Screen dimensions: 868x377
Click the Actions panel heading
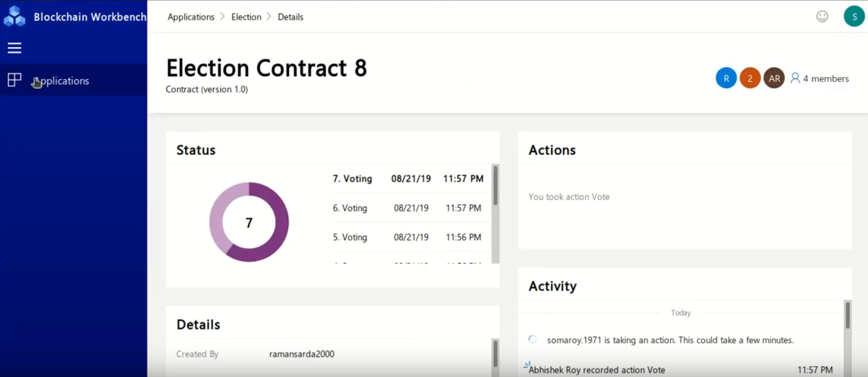point(552,150)
